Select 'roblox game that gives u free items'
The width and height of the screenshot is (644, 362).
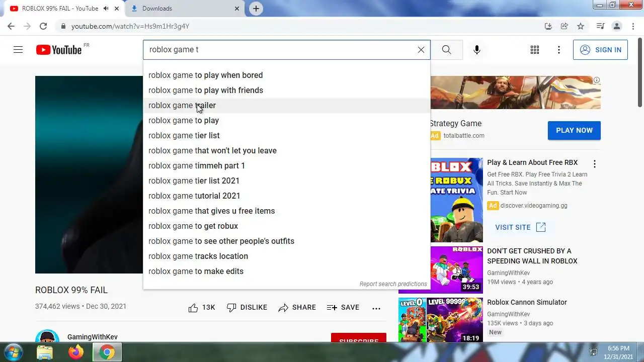pyautogui.click(x=287, y=211)
